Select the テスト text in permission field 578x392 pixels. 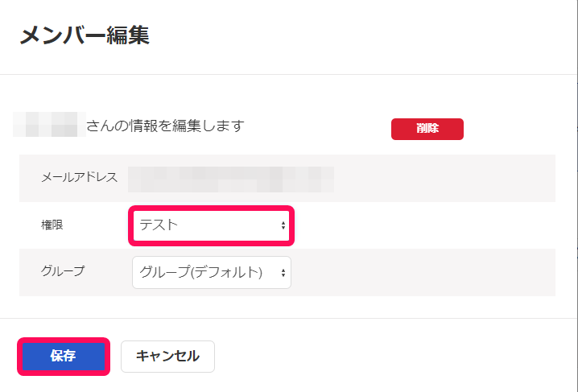(x=159, y=225)
